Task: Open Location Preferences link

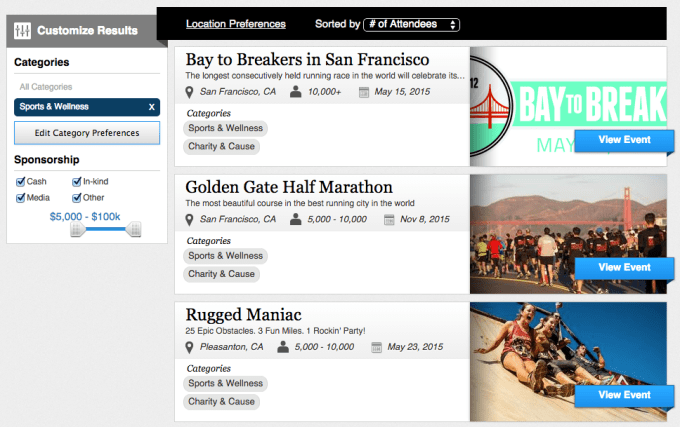Action: (x=236, y=24)
